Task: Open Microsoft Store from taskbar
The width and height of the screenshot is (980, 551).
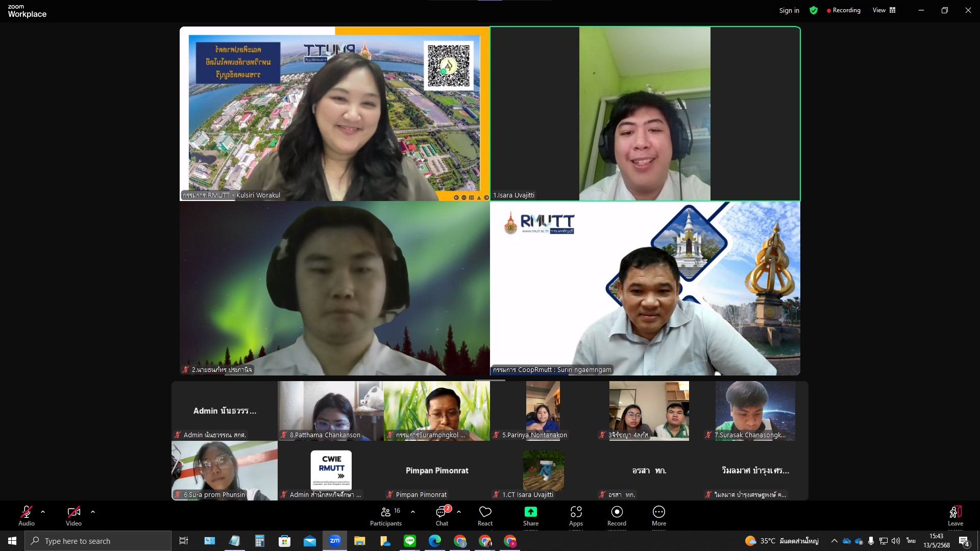Action: 285,541
